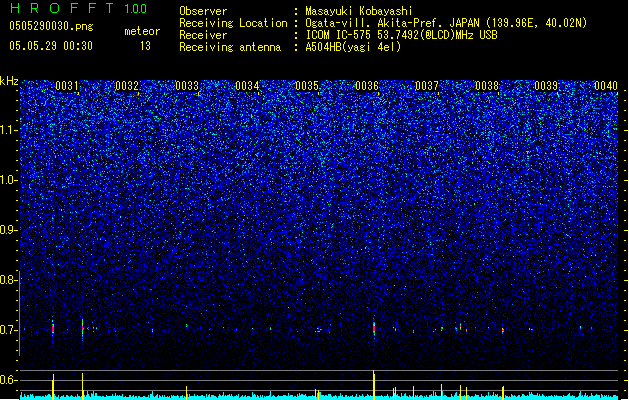Click the A504HB(yagi 4el) antenna value
The image size is (629, 400).
pos(353,47)
